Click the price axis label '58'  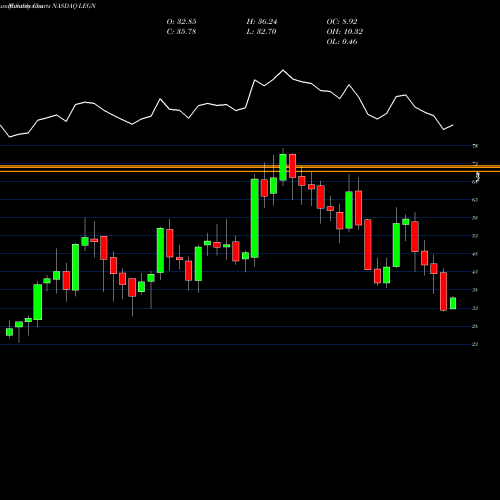click(475, 218)
